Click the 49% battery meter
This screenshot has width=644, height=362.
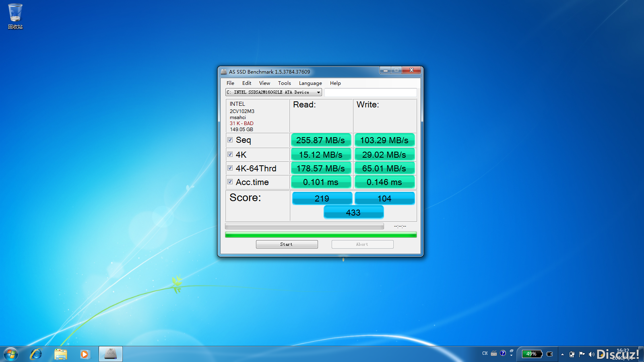(x=532, y=354)
